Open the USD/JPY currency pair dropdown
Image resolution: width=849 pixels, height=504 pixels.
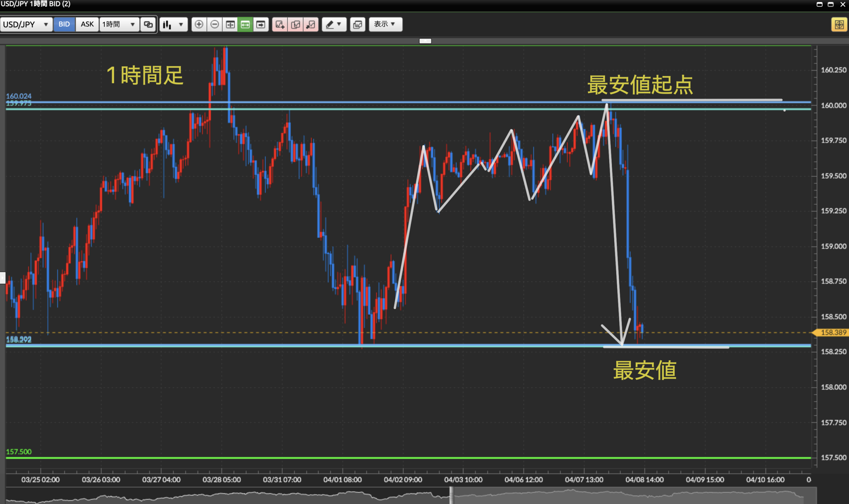point(26,25)
